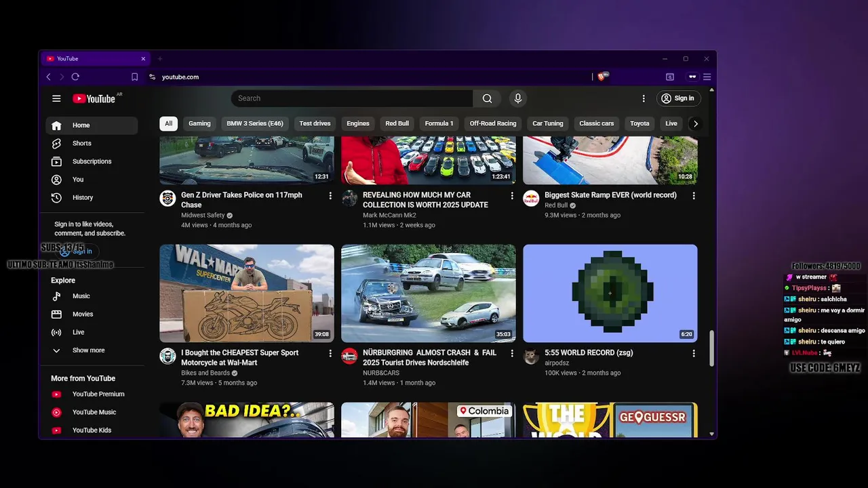Select the Classic cars filter chip
The width and height of the screenshot is (868, 488).
(x=597, y=123)
